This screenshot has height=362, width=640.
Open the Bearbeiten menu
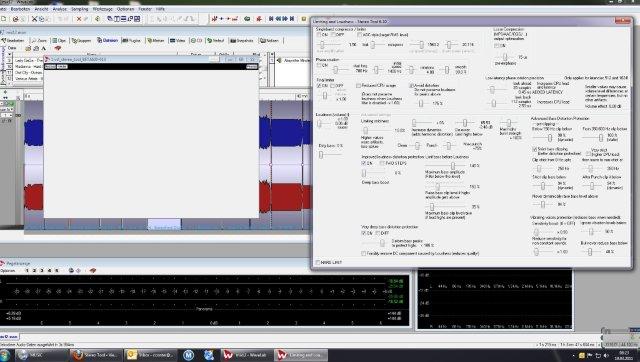(20, 9)
